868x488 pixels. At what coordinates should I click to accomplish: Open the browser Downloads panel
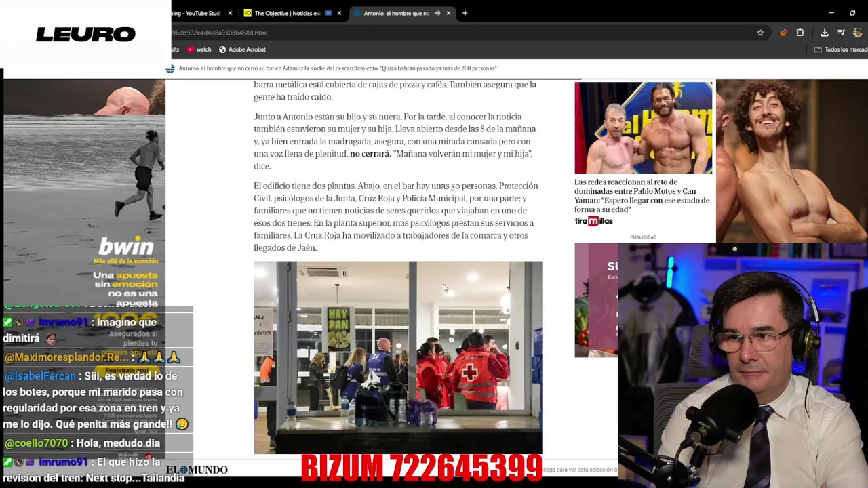[825, 33]
